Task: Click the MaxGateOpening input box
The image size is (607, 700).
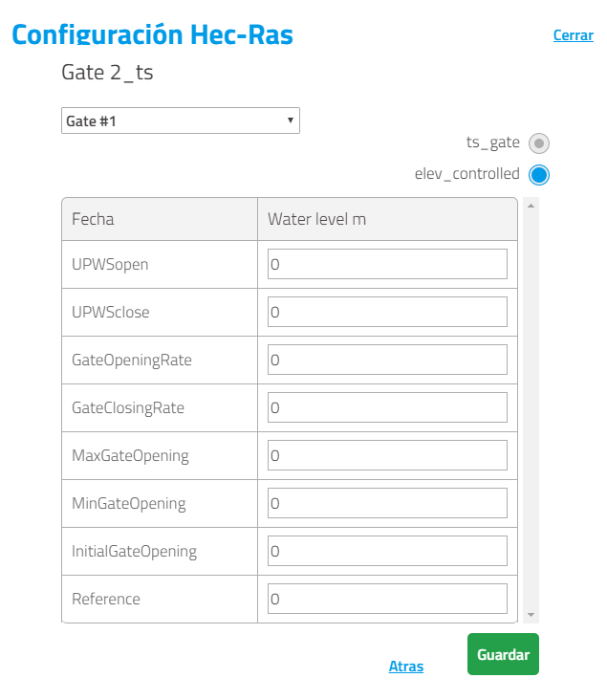Action: [x=387, y=455]
